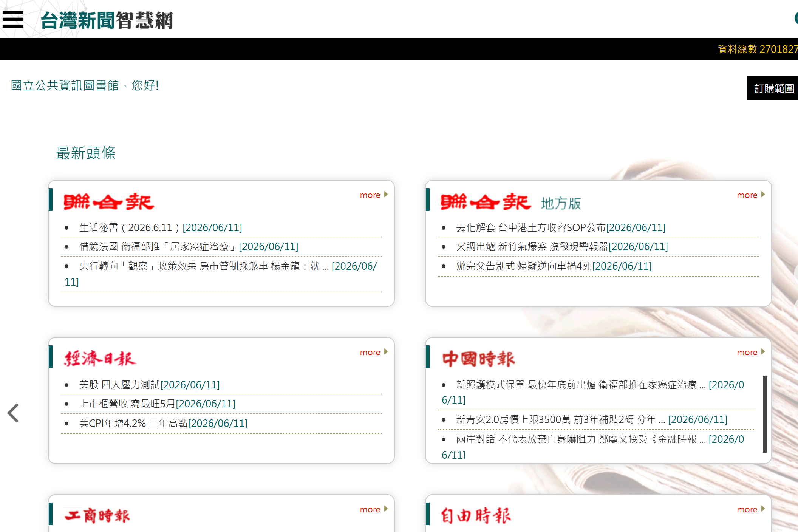Open article 美股 四大壓力測試

click(149, 385)
